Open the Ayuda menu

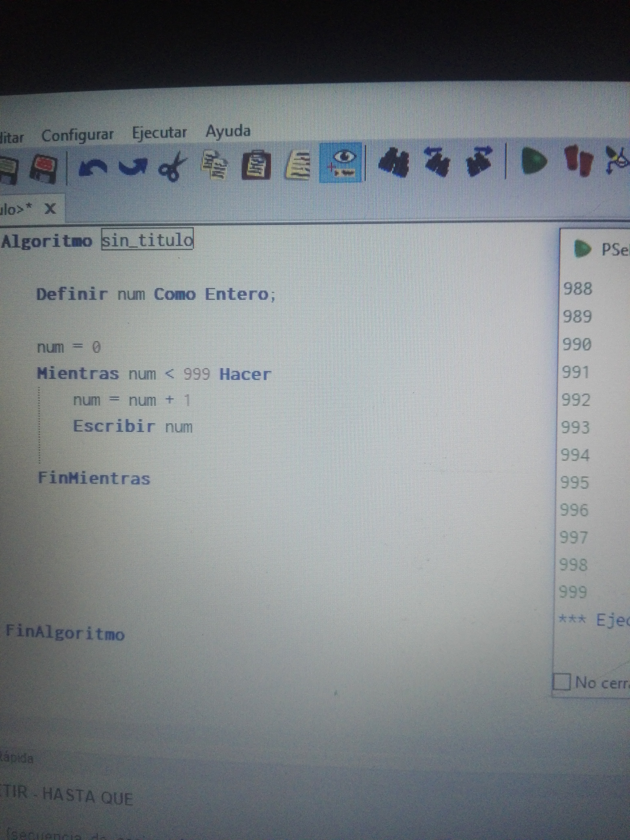click(x=228, y=131)
